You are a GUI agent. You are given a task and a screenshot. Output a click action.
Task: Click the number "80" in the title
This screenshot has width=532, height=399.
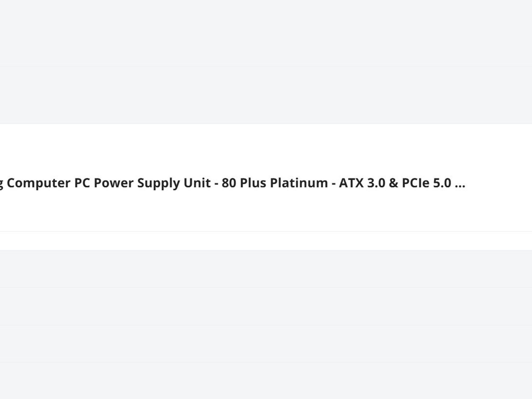229,183
